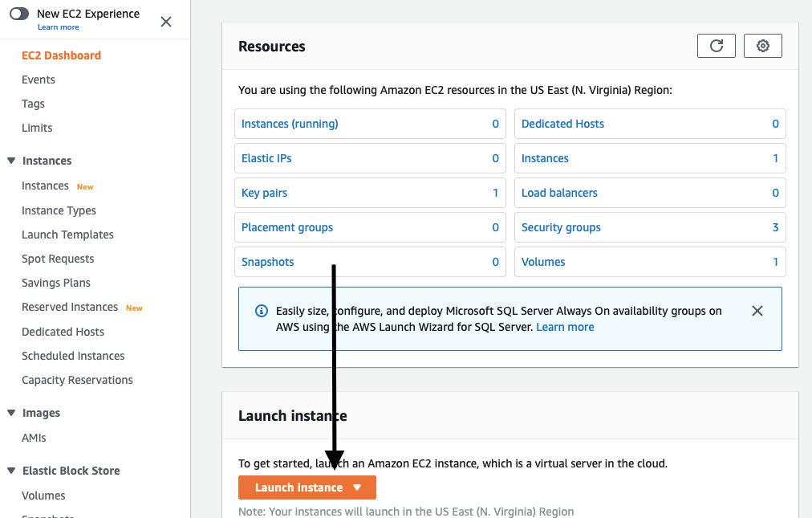The height and width of the screenshot is (518, 812).
Task: Open the banner's Learn more link
Action: [565, 327]
